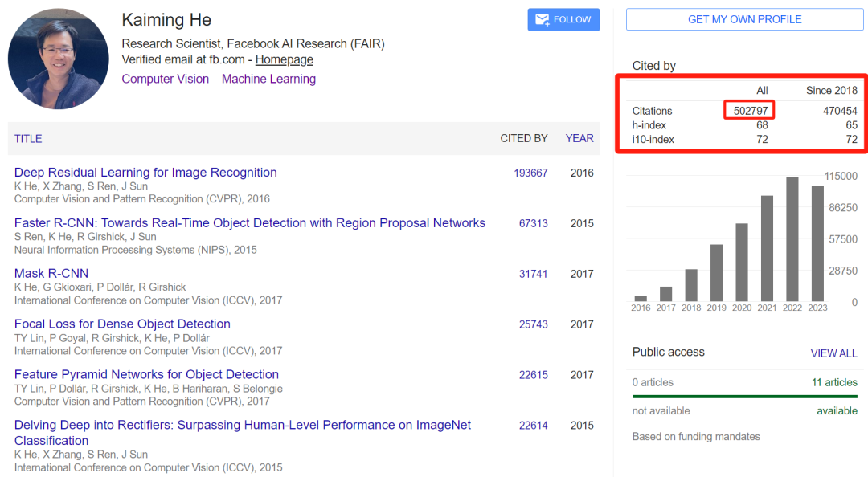Click the Title column header
868x477 pixels.
28,139
